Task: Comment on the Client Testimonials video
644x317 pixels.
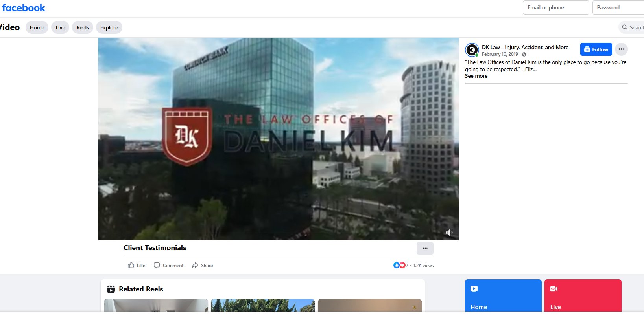Action: coord(168,266)
